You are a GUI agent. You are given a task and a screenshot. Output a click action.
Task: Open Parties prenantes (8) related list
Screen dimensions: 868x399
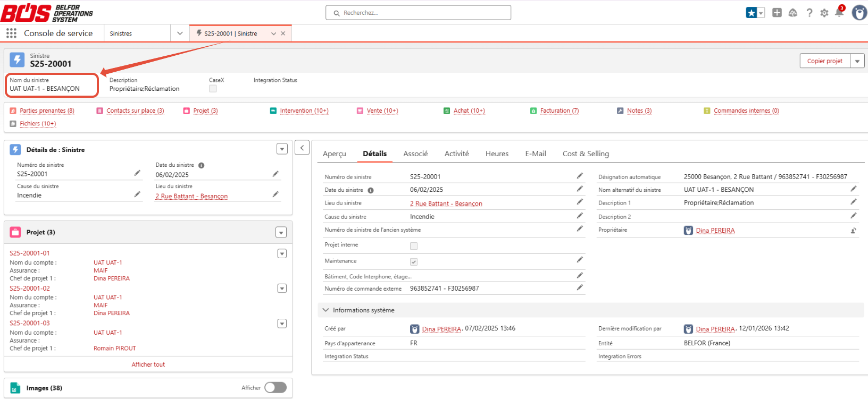click(x=47, y=111)
